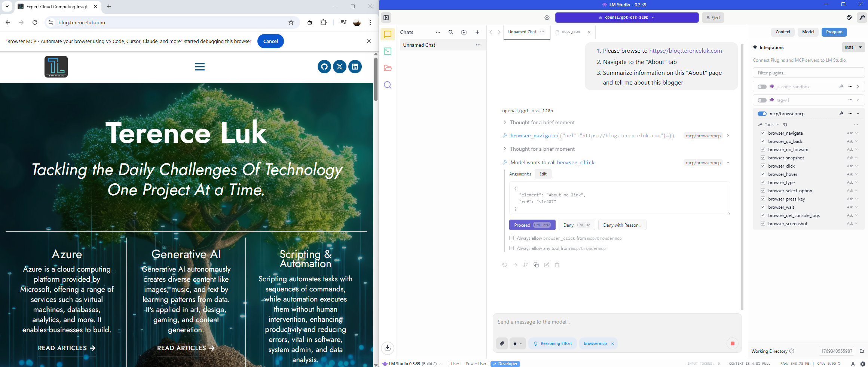Toggle off the mcp/browsermcp integration

coord(762,114)
